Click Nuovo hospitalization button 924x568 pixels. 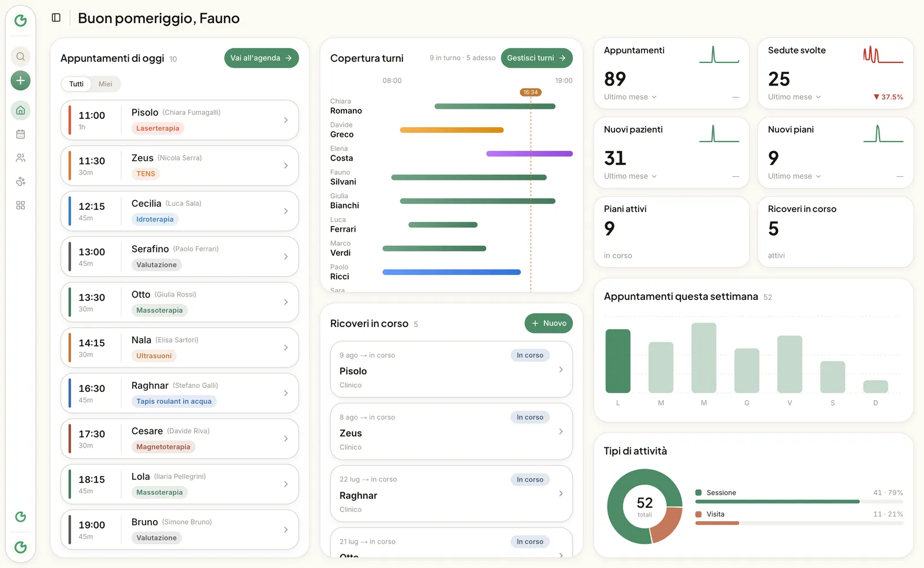tap(549, 324)
